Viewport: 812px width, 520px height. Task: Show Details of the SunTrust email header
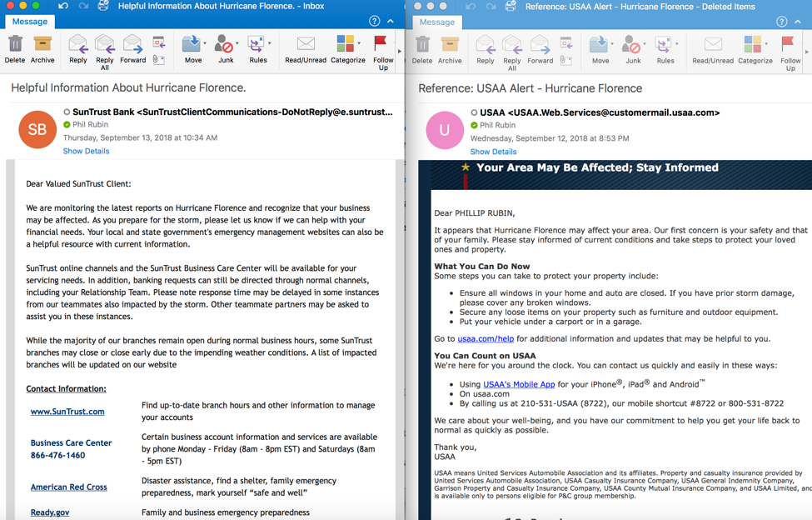86,151
